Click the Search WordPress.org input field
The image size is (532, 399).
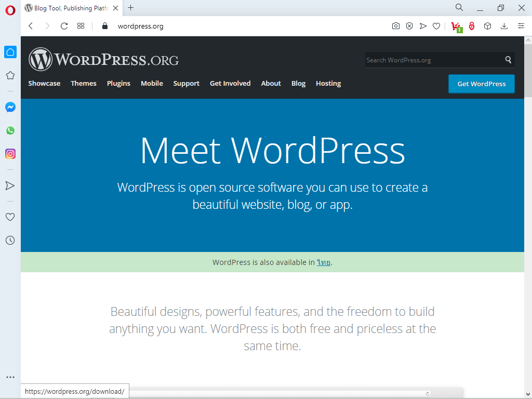coord(433,60)
